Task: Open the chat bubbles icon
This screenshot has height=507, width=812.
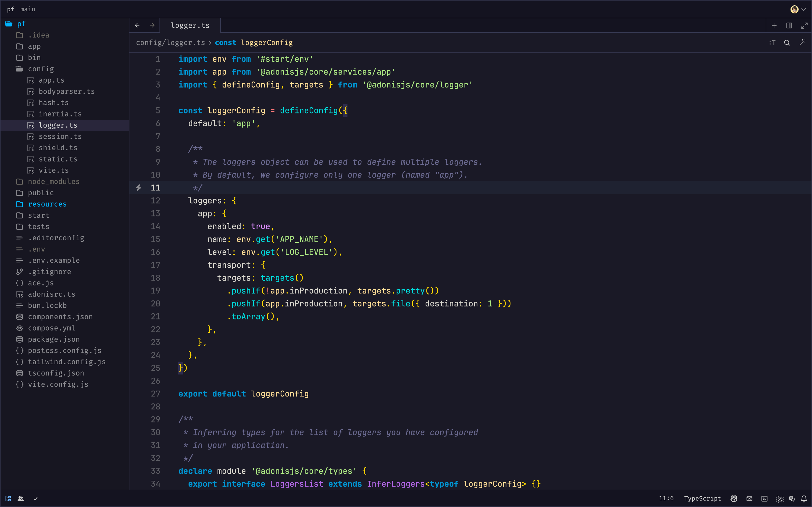Action: point(792,499)
